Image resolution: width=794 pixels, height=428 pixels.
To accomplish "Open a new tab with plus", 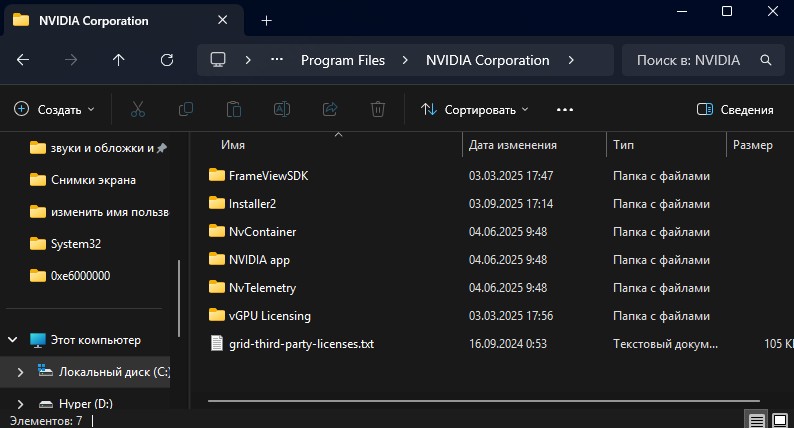I will pyautogui.click(x=266, y=21).
